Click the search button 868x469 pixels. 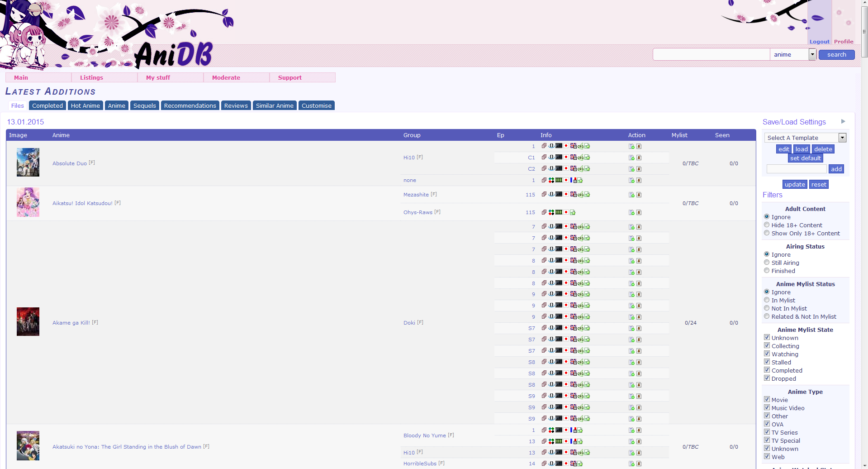836,54
